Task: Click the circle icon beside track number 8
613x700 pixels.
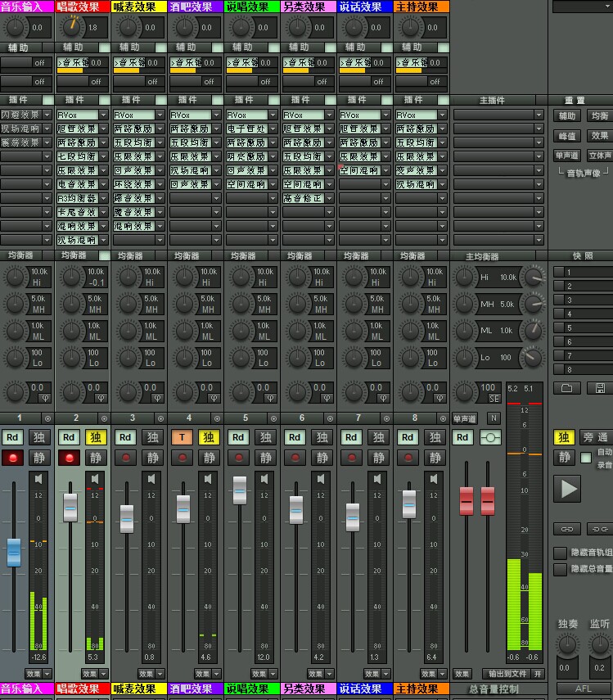Action: click(443, 418)
